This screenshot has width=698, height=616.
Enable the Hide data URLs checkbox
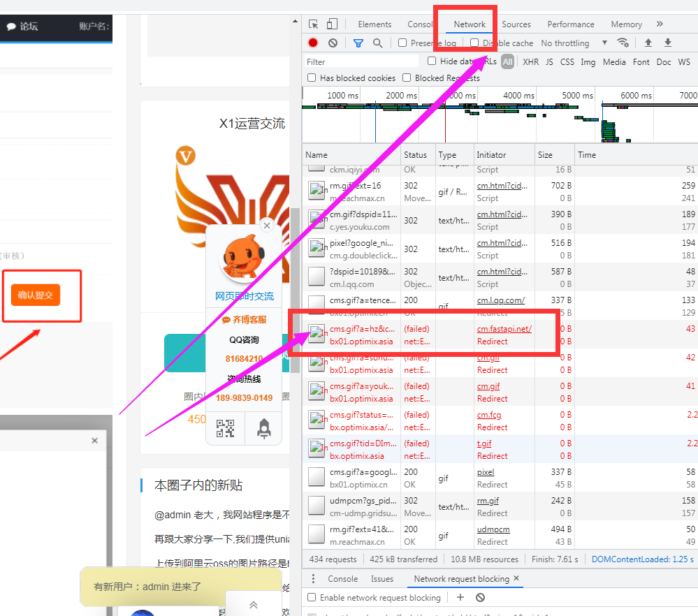pyautogui.click(x=432, y=61)
